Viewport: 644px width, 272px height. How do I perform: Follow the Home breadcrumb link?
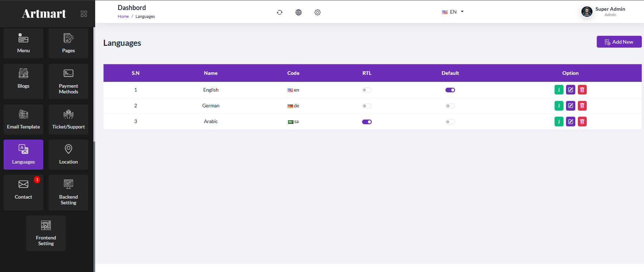pos(123,16)
